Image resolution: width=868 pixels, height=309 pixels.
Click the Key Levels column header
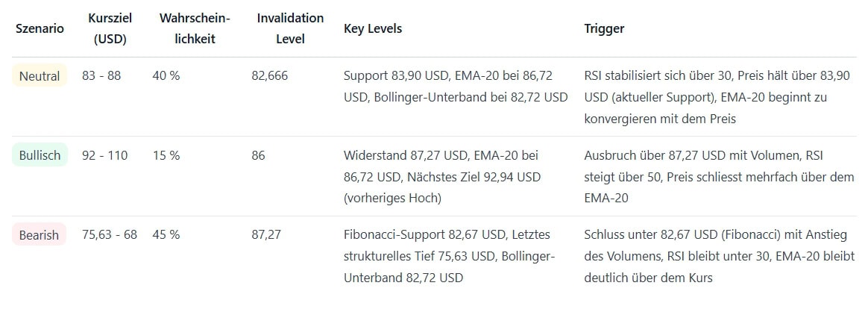(372, 28)
